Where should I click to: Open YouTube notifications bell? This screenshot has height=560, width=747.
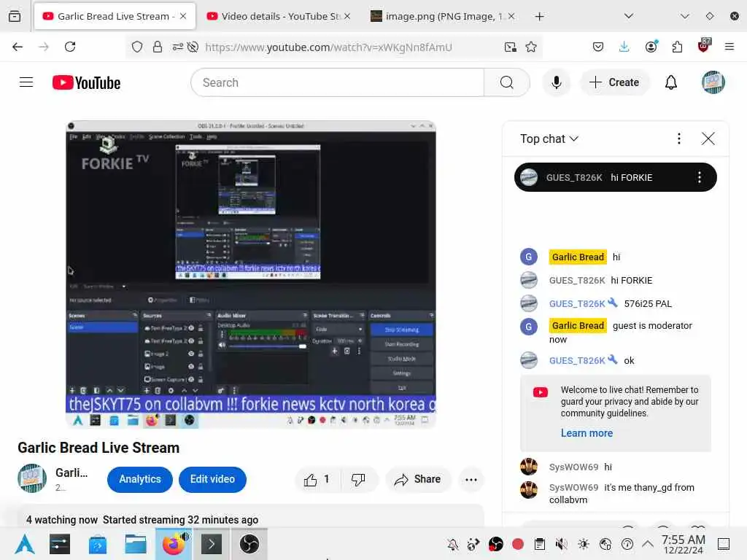[x=671, y=82]
